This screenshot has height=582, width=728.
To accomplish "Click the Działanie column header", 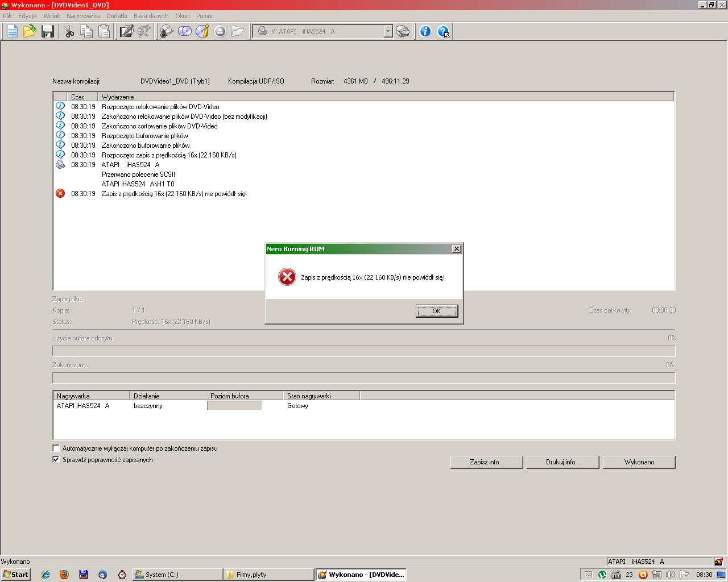I will point(168,396).
